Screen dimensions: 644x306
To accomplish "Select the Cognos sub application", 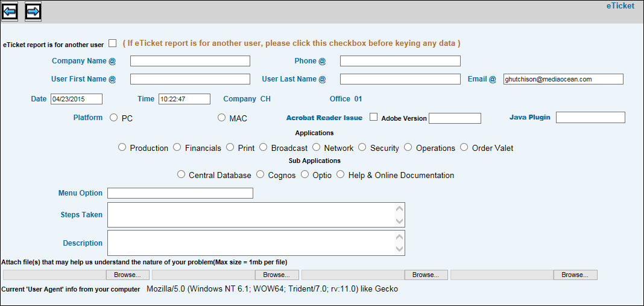I will tap(260, 174).
